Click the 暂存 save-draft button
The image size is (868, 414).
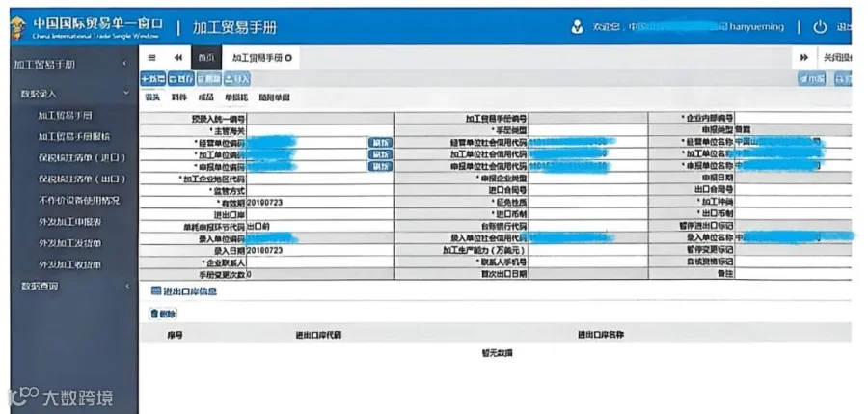(x=181, y=79)
